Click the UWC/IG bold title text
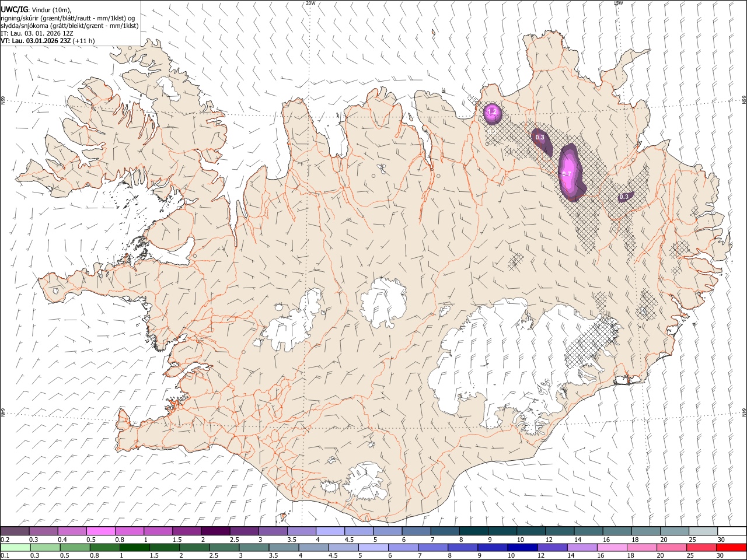The width and height of the screenshot is (747, 560). 14,10
